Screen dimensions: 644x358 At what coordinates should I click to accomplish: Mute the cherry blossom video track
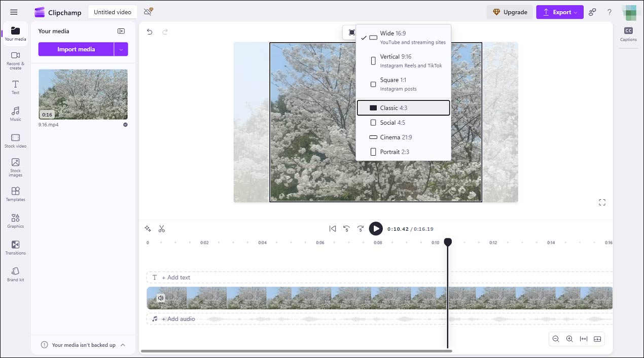point(161,298)
